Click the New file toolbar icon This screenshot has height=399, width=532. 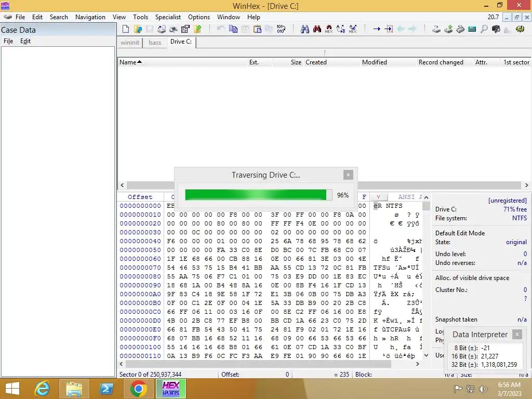(126, 29)
